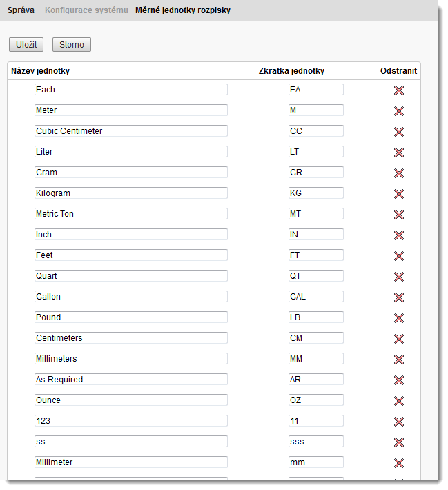Click Uložit to save changes
This screenshot has width=448, height=490.
coord(26,45)
